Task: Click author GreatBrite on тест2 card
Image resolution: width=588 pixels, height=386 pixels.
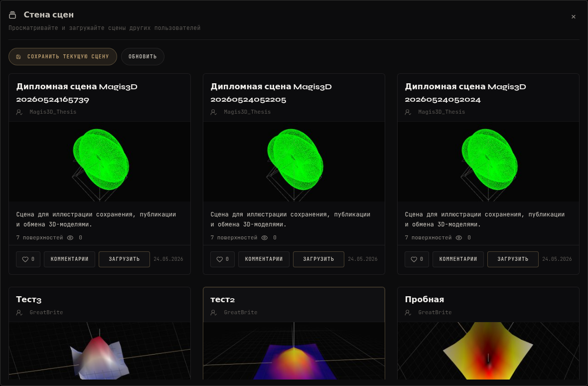Action: click(x=240, y=313)
